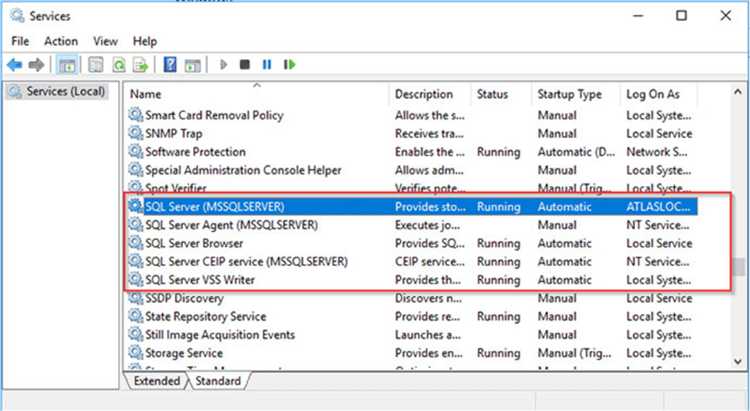The width and height of the screenshot is (750, 411).
Task: Stop the selected service
Action: [x=244, y=64]
